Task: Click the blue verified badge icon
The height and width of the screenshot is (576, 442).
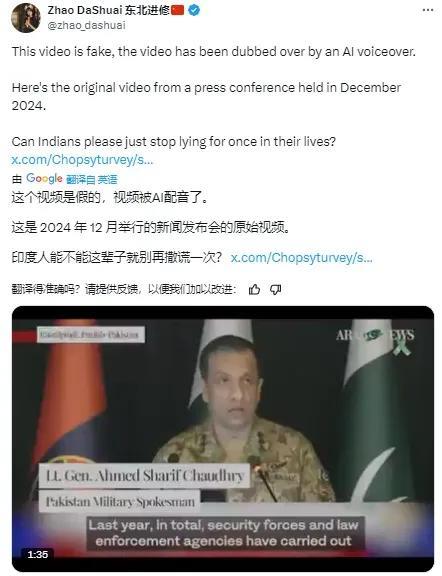Action: 194,10
